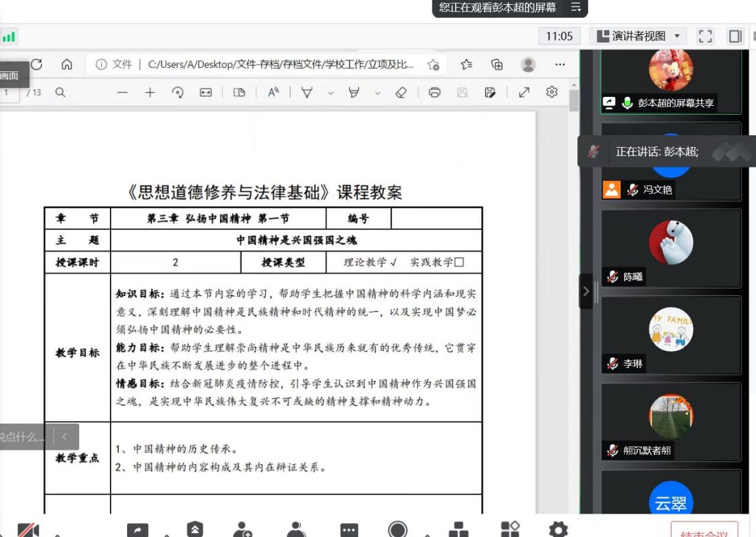Open the chat bubble icon
Image resolution: width=756 pixels, height=537 pixels.
[x=349, y=529]
